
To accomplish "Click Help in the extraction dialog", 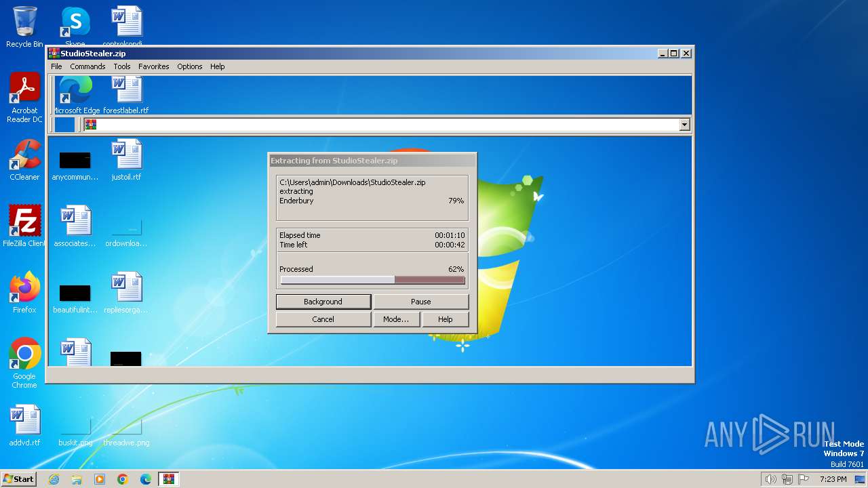I will click(445, 319).
